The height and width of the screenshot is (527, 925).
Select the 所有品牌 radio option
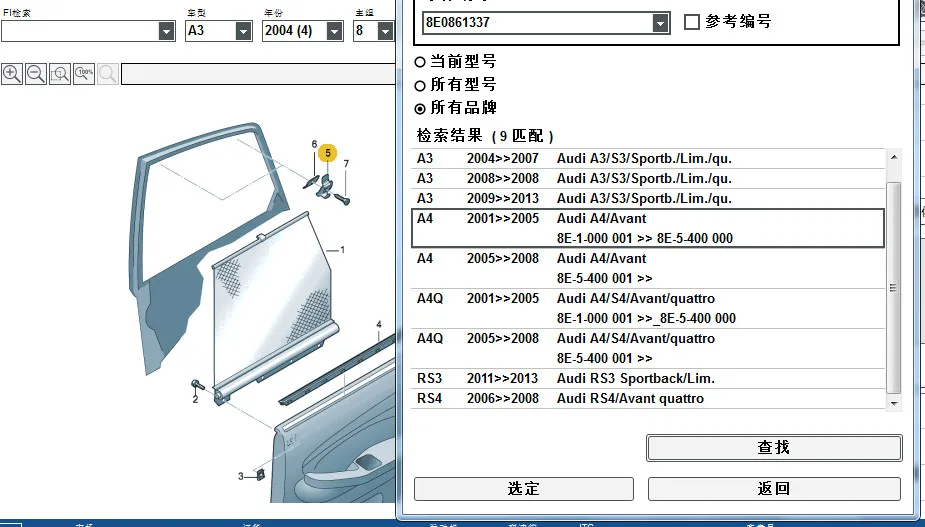[420, 109]
